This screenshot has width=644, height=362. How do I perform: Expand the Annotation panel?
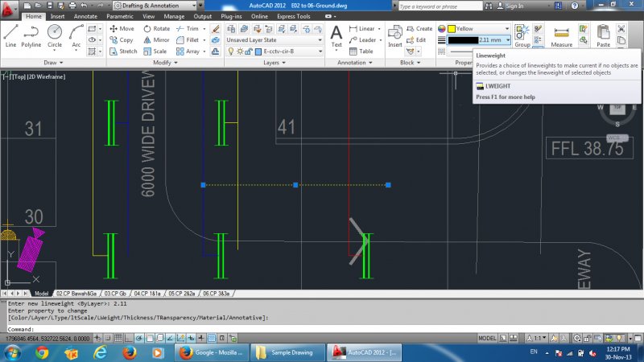(x=355, y=63)
